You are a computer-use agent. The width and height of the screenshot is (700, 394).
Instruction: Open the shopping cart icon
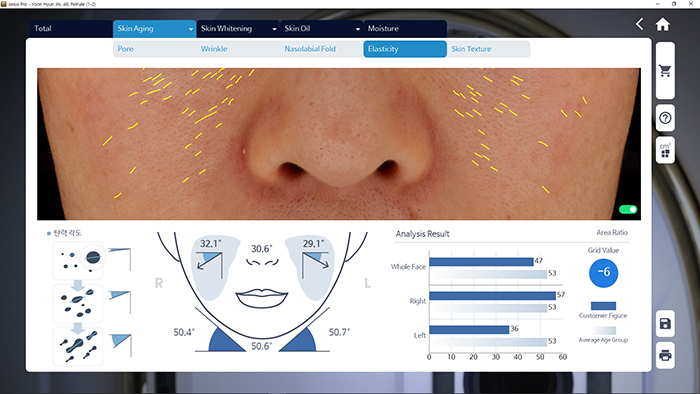[665, 71]
